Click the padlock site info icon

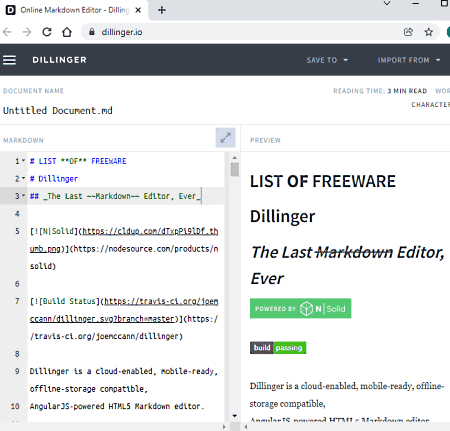(92, 32)
